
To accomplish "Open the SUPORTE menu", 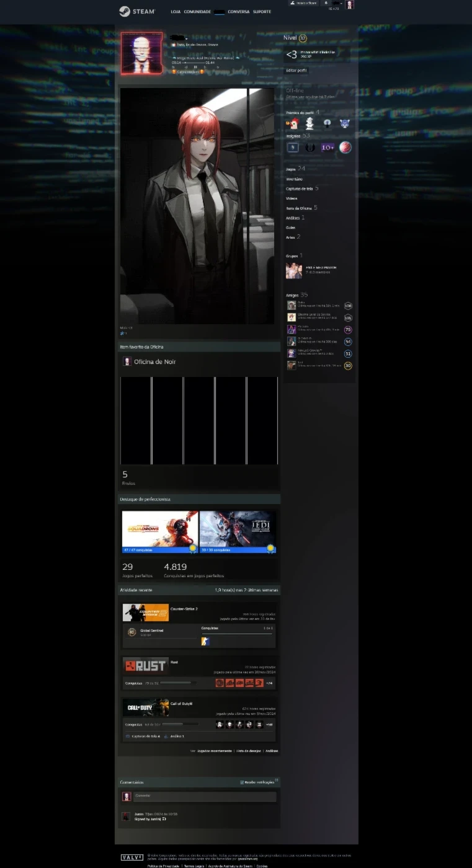I will [262, 12].
